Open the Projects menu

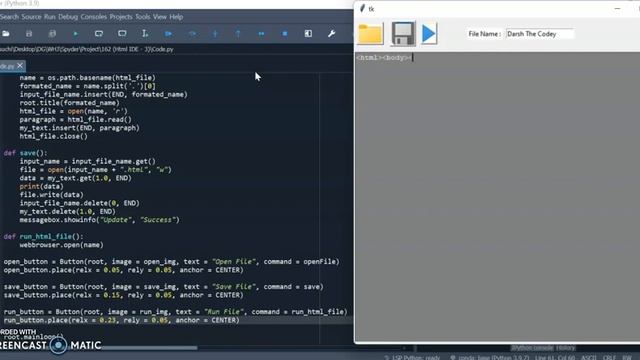point(121,17)
